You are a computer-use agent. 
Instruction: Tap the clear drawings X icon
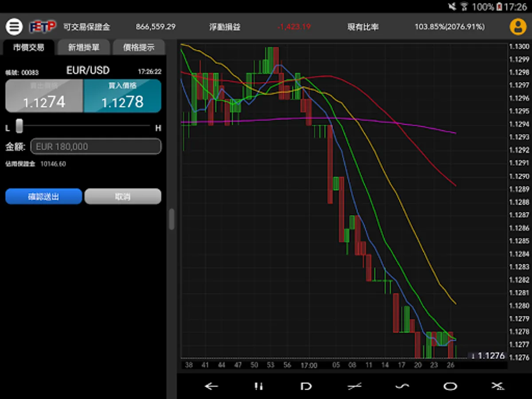pos(498,386)
